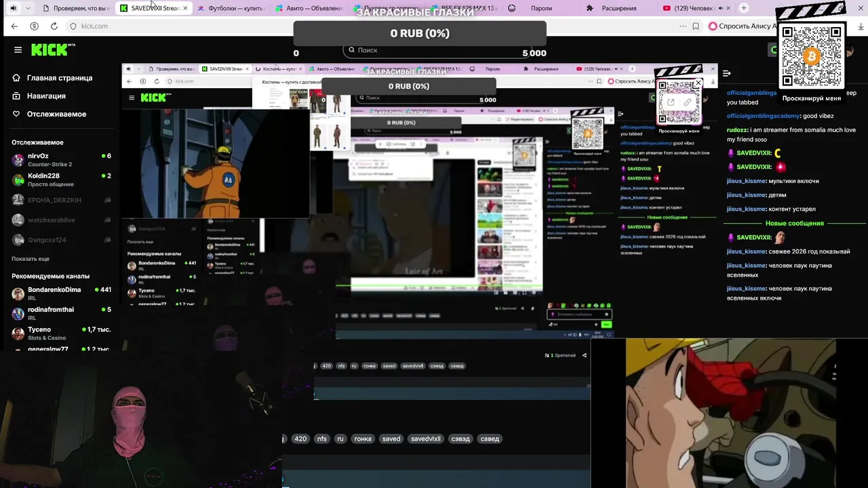This screenshot has width=868, height=488.
Task: Switch to the Костюмы — купить tab in the nested browser
Action: [279, 69]
